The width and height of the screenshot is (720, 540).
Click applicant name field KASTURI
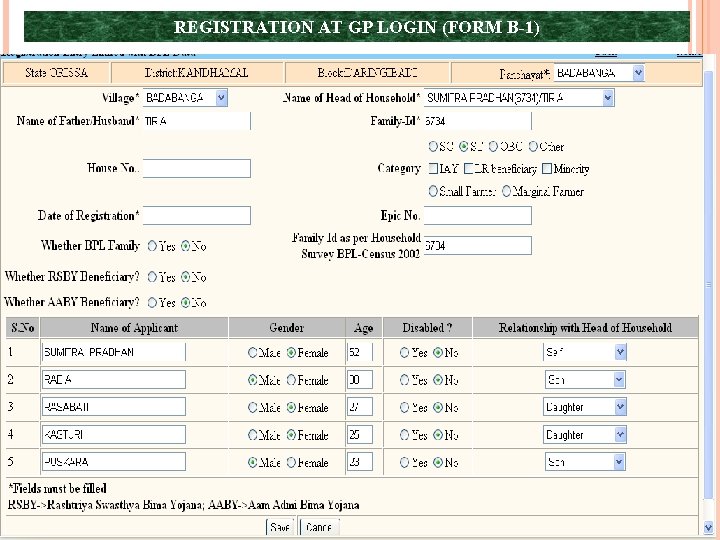(114, 434)
